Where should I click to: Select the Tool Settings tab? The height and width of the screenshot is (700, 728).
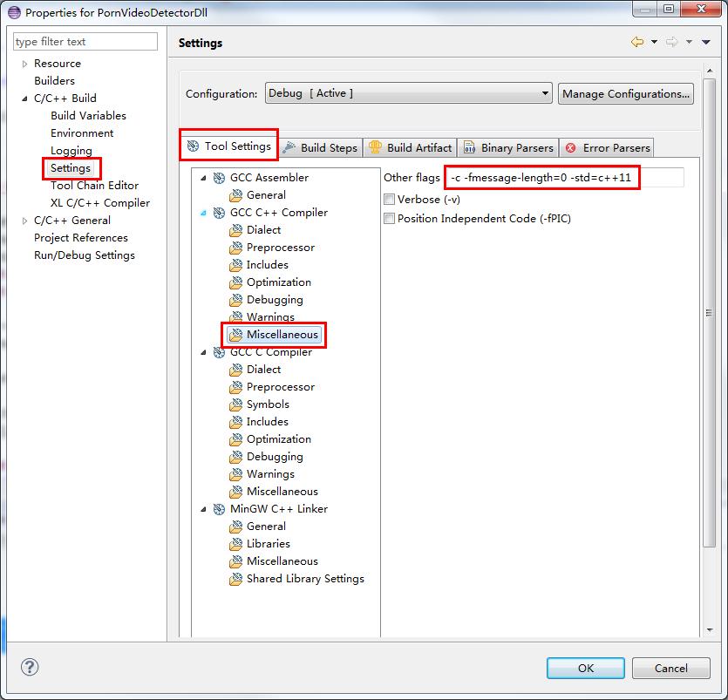[229, 146]
